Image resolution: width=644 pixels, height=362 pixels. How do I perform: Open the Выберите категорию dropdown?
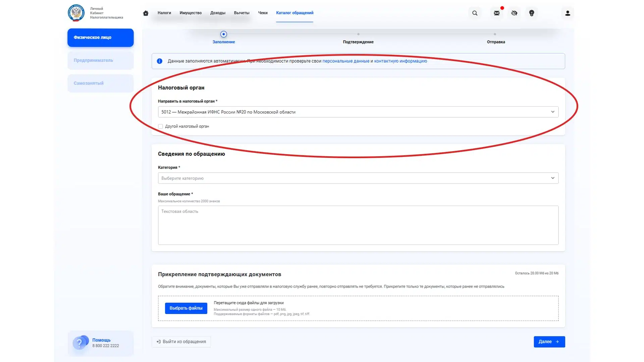point(358,178)
